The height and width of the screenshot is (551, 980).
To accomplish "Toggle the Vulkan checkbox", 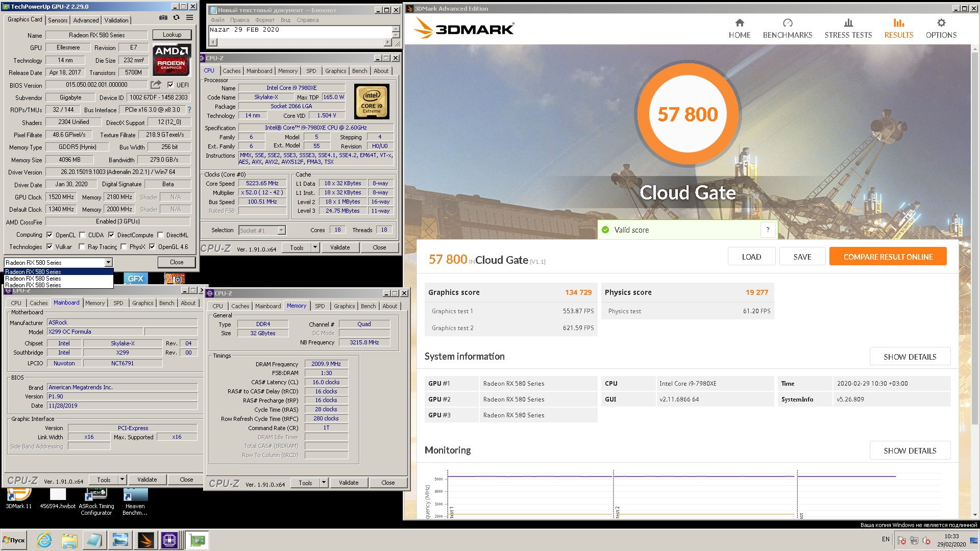I will (x=50, y=247).
